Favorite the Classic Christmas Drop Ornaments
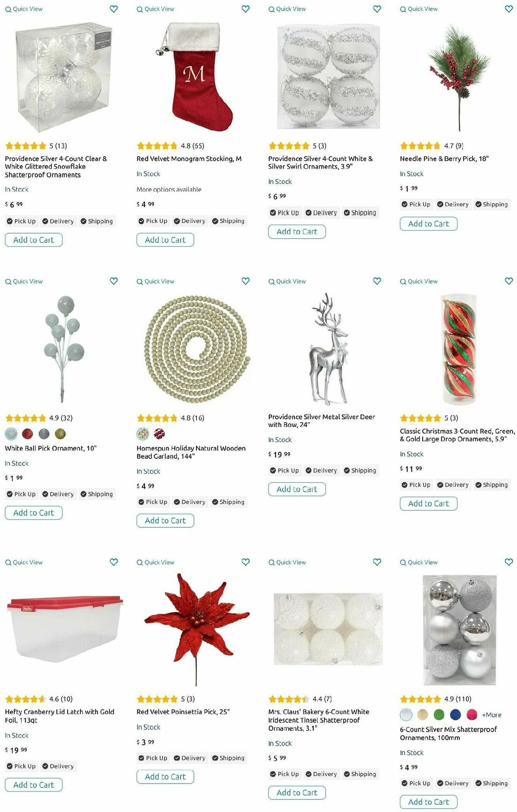The image size is (517, 812). (x=509, y=281)
